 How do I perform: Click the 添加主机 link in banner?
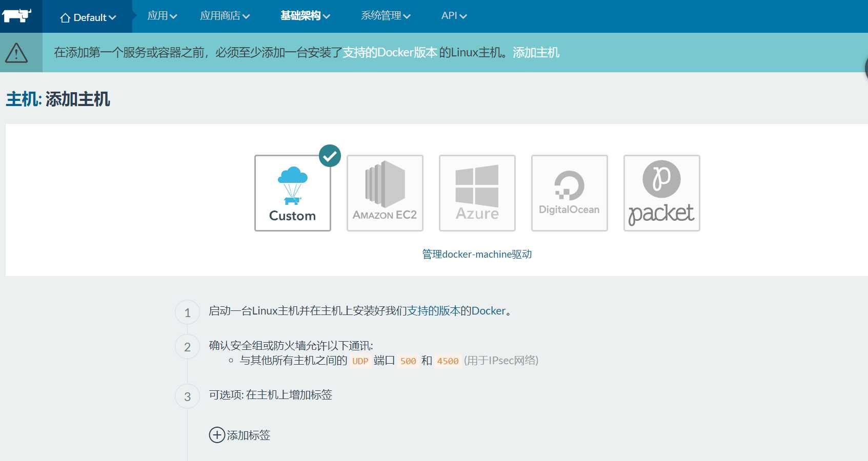pos(536,52)
